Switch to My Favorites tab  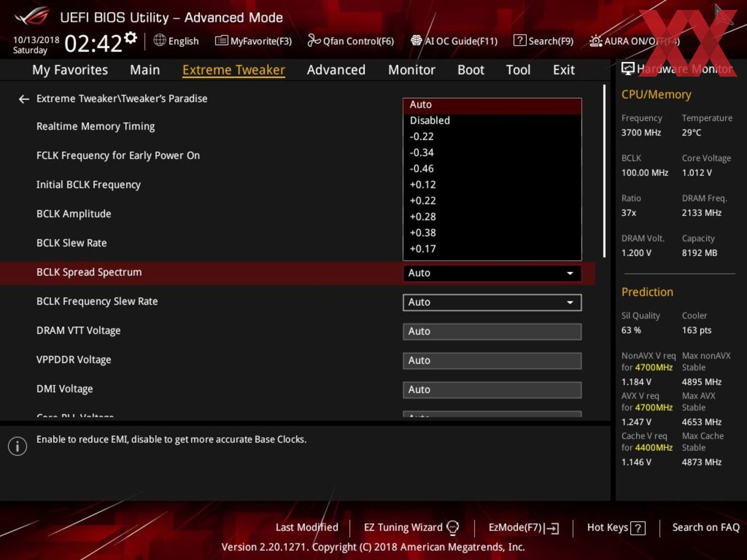point(70,70)
